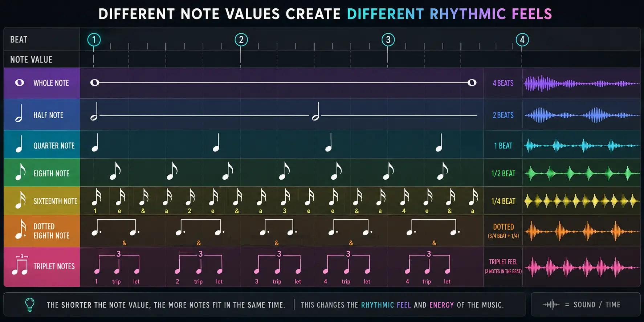Click the dotted eighth note icon beside its label
This screenshot has width=644, height=322.
click(x=20, y=229)
